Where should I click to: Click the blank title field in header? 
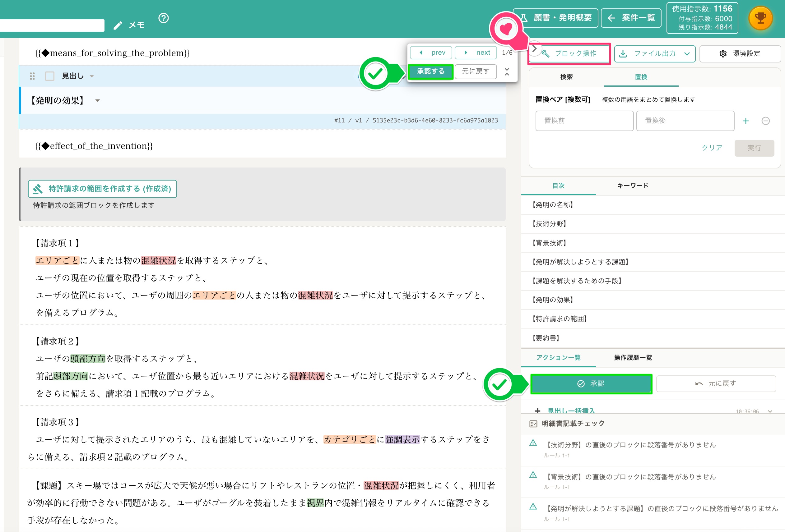52,25
